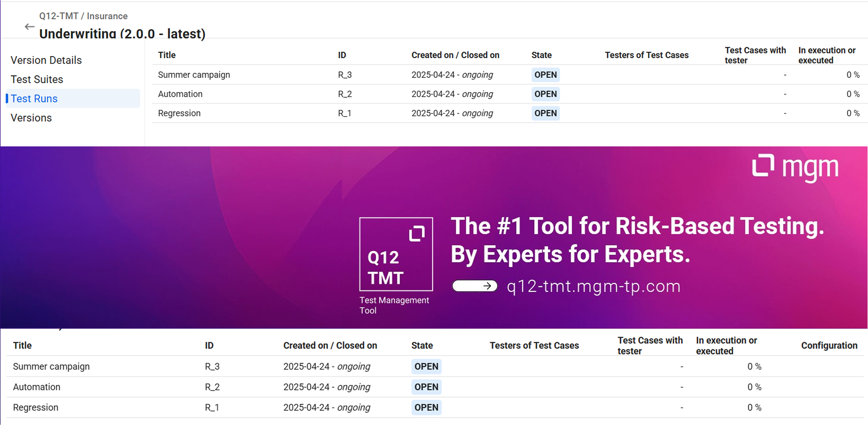Click OPEN badge of Regression, lower table
This screenshot has height=425, width=868.
(426, 408)
